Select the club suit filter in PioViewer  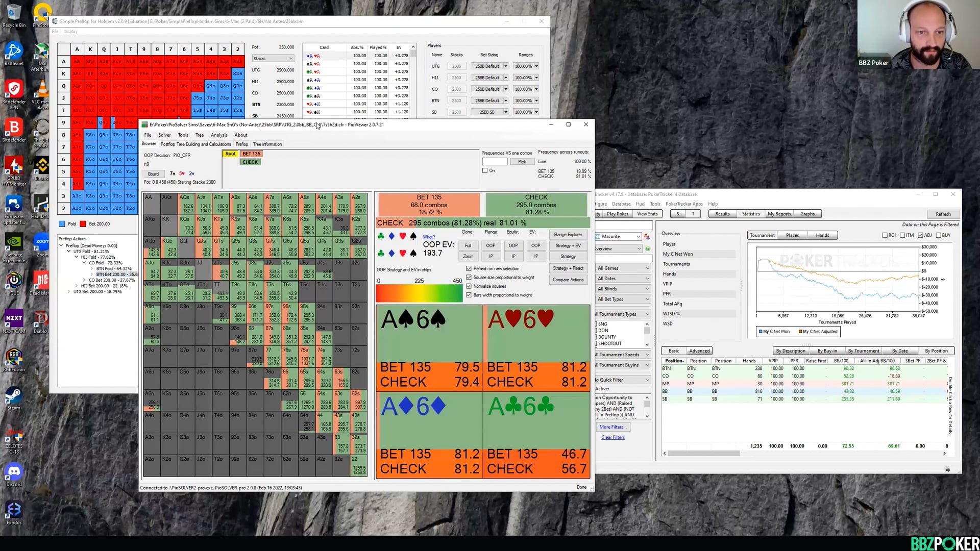coord(380,237)
